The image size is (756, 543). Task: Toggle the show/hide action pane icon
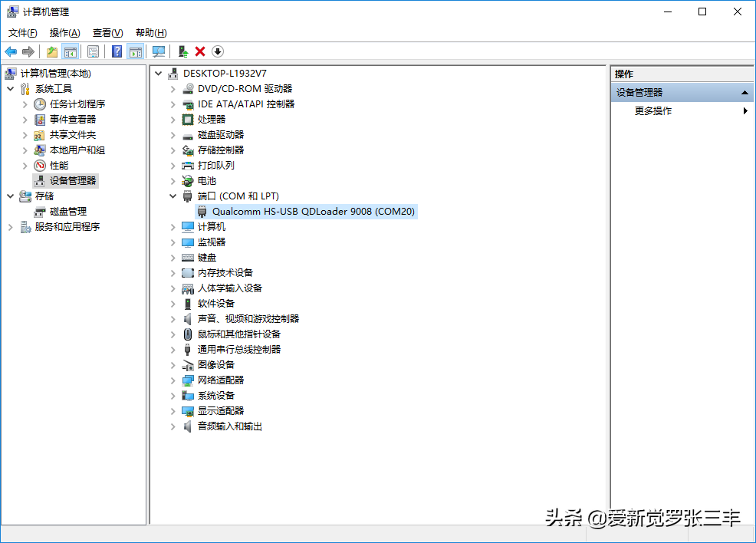136,51
